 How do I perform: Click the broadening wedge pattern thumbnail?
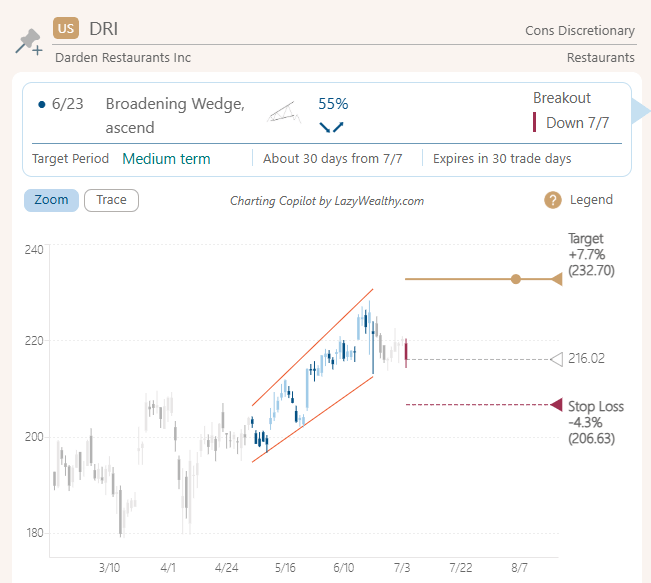tap(285, 112)
